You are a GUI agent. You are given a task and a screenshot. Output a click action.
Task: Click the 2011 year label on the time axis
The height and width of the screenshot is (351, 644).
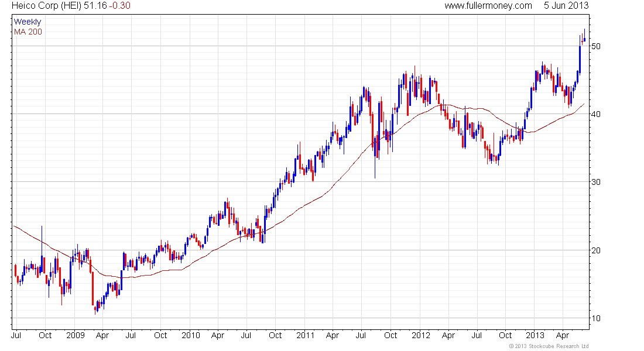click(x=305, y=335)
